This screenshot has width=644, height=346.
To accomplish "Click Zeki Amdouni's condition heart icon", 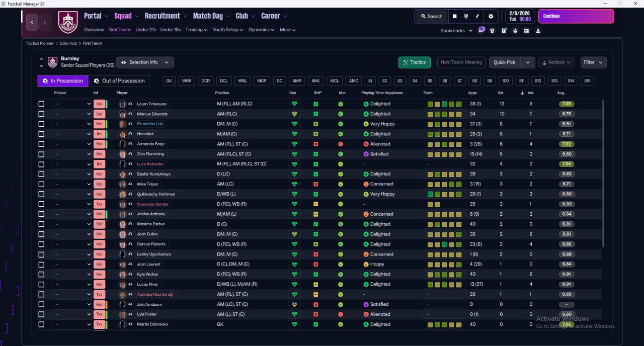I will tap(294, 304).
